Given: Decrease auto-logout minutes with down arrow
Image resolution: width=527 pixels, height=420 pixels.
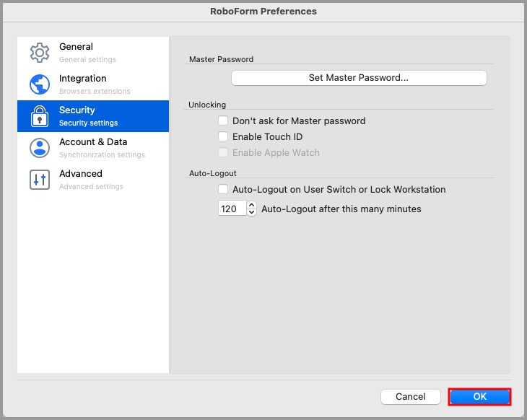Looking at the screenshot, I should click(251, 212).
